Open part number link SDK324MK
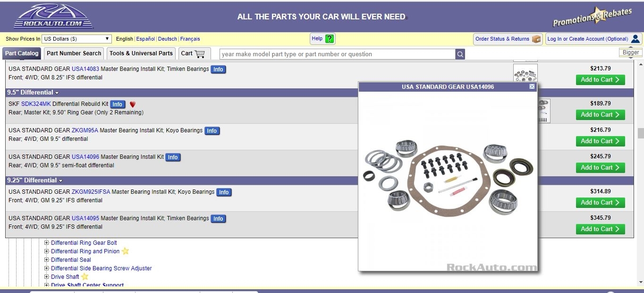 [x=36, y=104]
